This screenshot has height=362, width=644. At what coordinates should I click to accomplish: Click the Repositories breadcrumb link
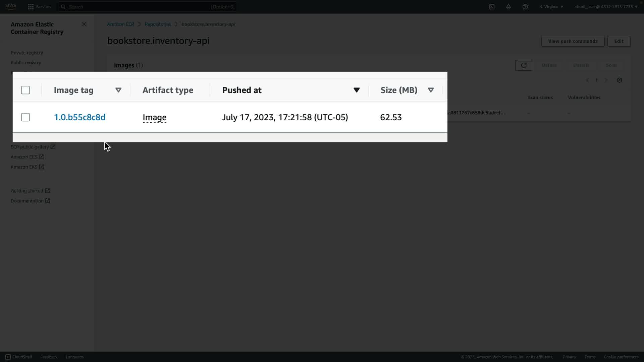158,24
